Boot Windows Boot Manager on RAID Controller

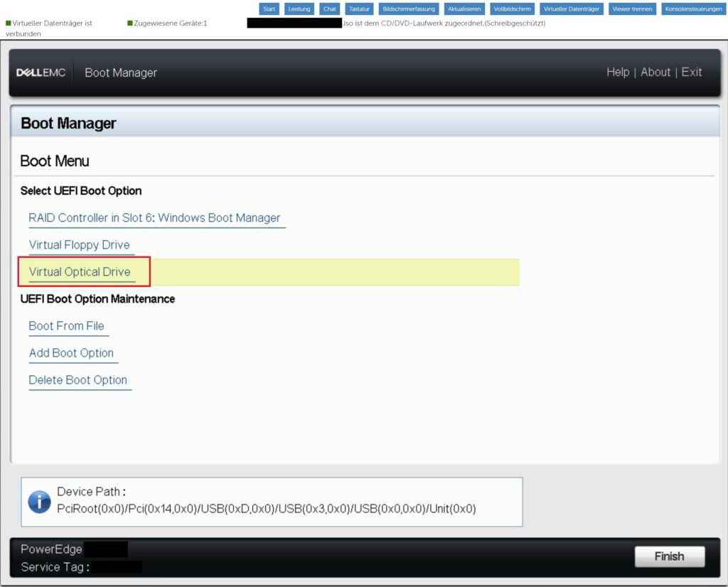157,217
